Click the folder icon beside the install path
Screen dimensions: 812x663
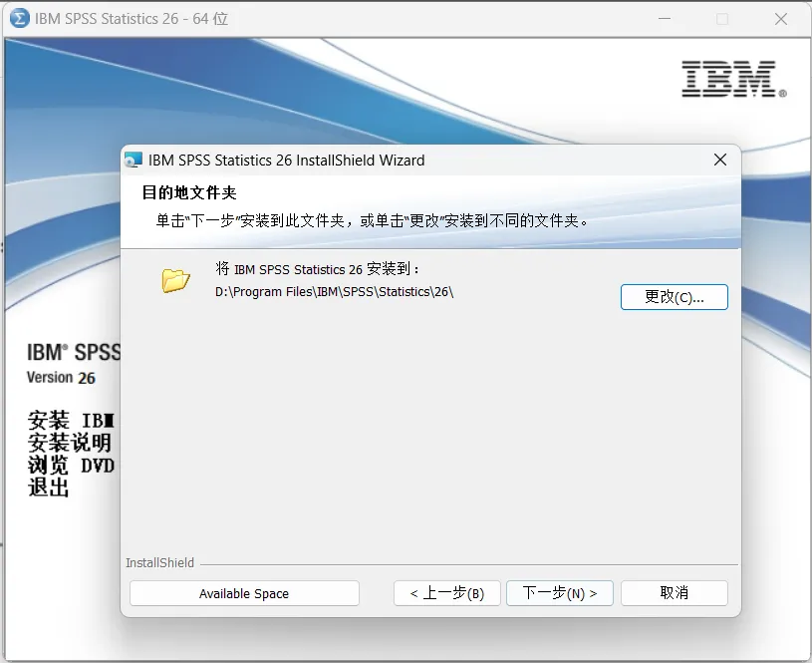(175, 280)
